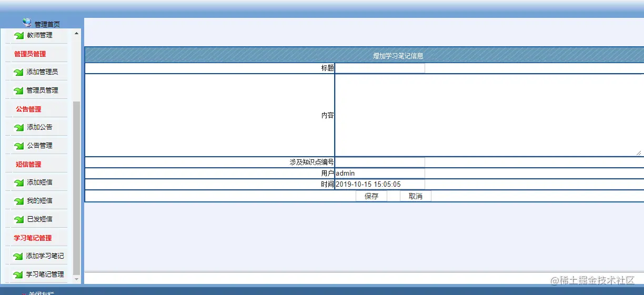644x295 pixels.
Task: Open 管理首页 link at sidebar top
Action: 47,24
